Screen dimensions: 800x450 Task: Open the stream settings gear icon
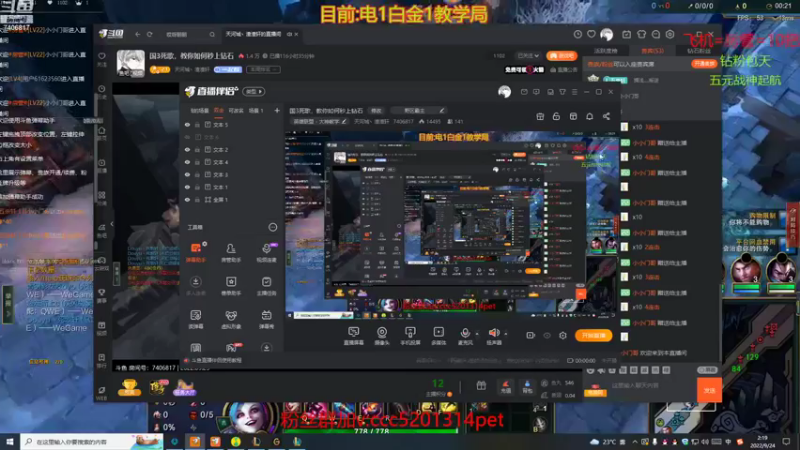coord(563,336)
